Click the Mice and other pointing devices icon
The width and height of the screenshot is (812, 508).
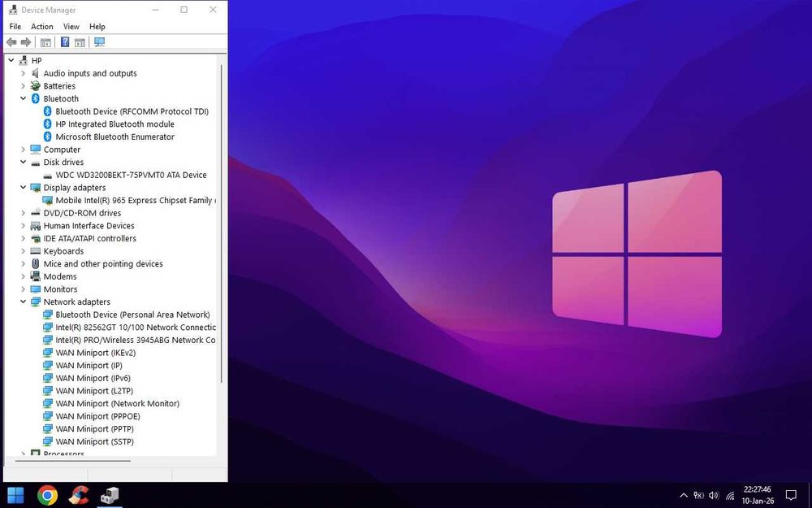tap(35, 264)
